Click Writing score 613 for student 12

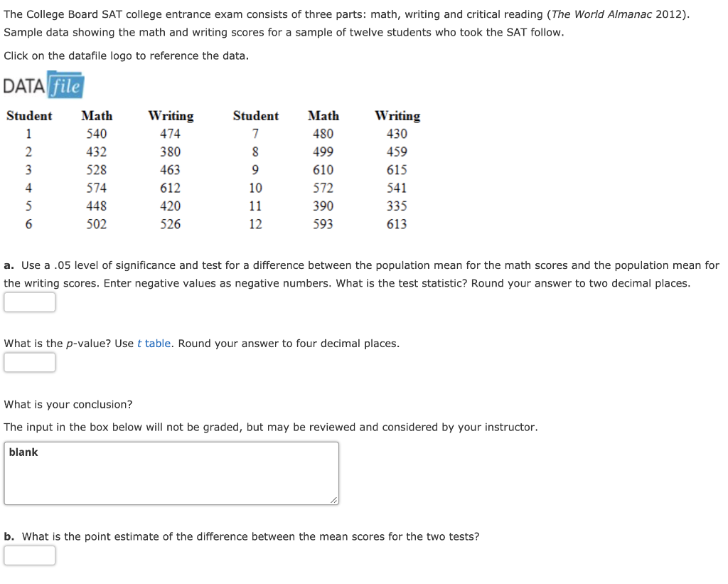(397, 224)
